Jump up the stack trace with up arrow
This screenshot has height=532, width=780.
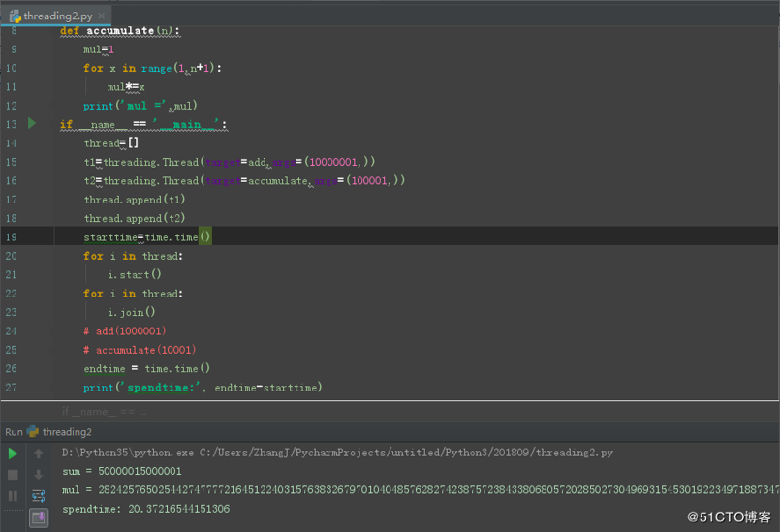pyautogui.click(x=39, y=454)
